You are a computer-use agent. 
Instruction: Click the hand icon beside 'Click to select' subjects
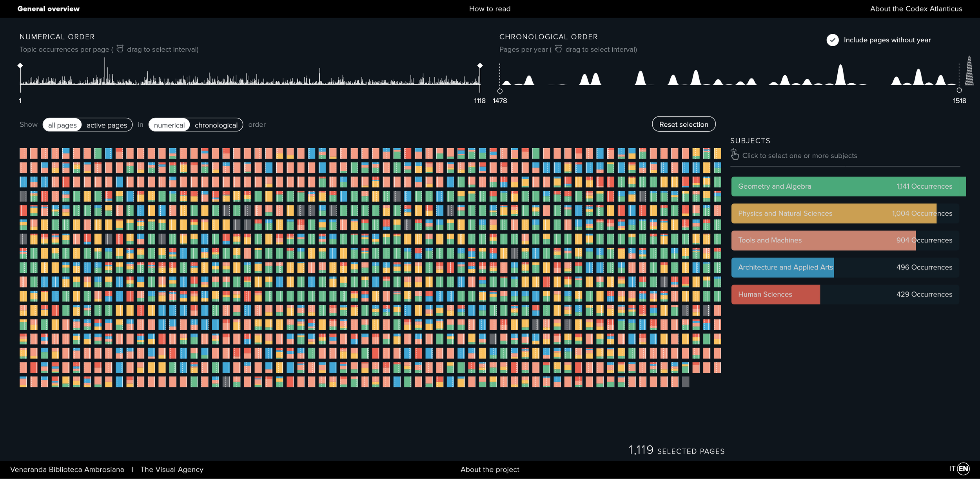pyautogui.click(x=735, y=155)
